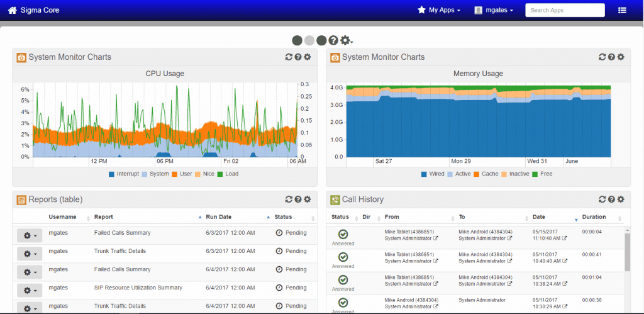Open the list menu icon at top right

622,10
